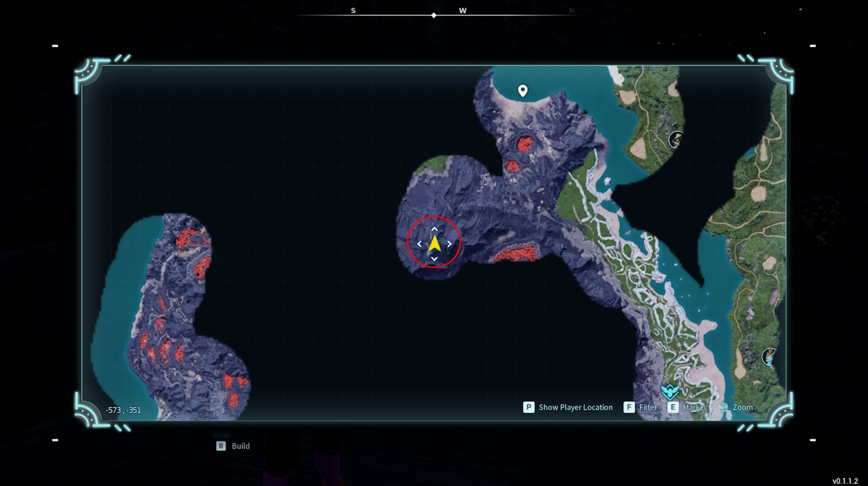Select the upper boss Pal icon
Viewport: 868px width, 486px height.
tap(676, 140)
